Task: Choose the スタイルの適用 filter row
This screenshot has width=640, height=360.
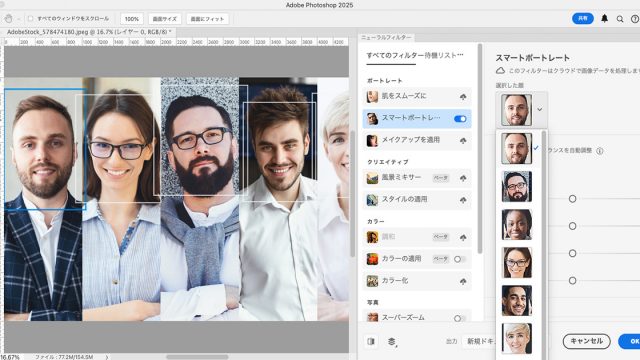Action: 417,200
